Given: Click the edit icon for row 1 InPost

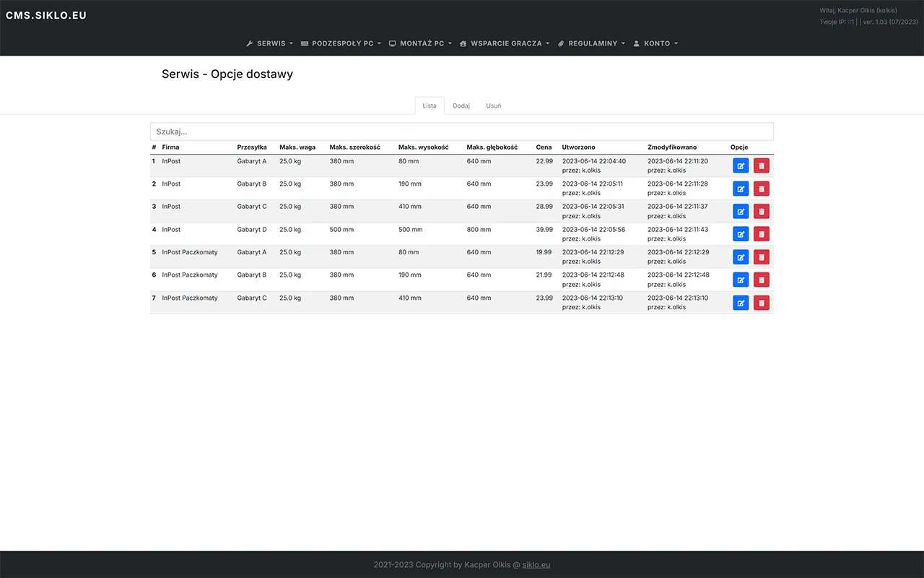Looking at the screenshot, I should click(741, 165).
